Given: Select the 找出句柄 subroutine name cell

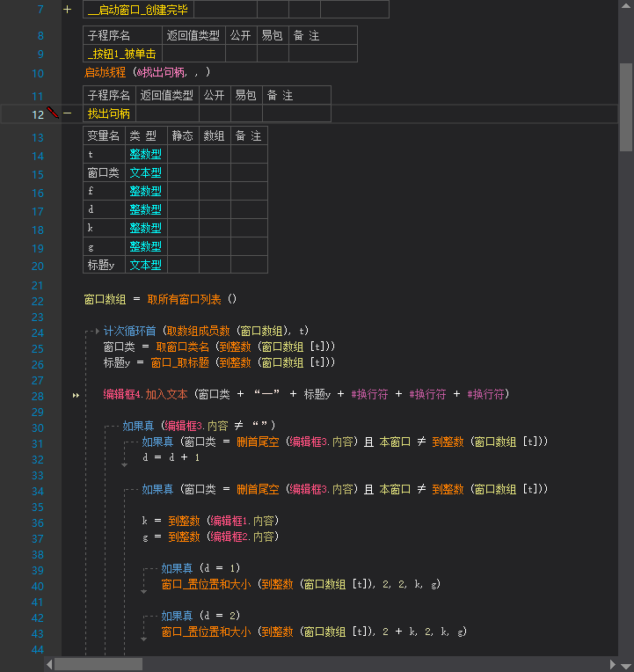Looking at the screenshot, I should [x=109, y=113].
